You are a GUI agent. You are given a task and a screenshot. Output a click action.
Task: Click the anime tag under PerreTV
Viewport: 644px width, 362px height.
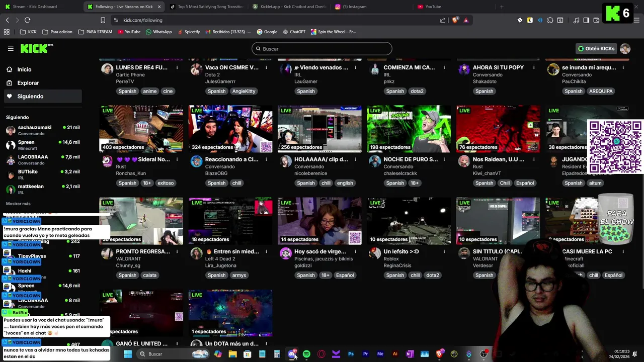149,91
